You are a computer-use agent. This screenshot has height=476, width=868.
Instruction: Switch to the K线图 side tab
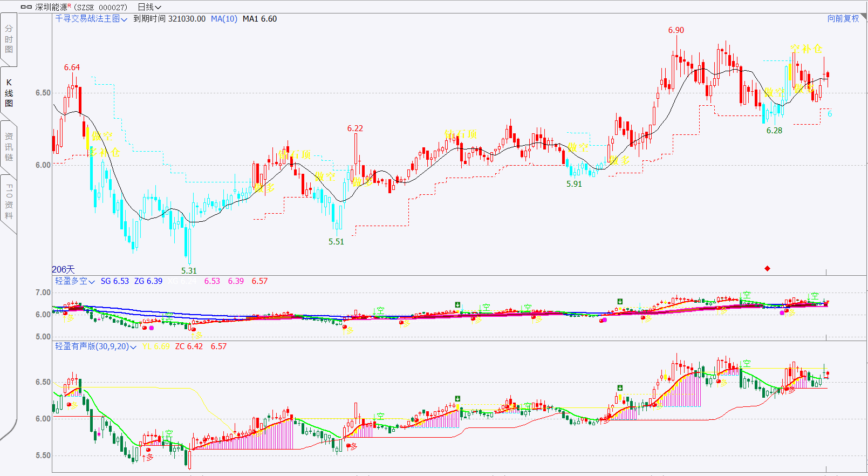click(9, 93)
